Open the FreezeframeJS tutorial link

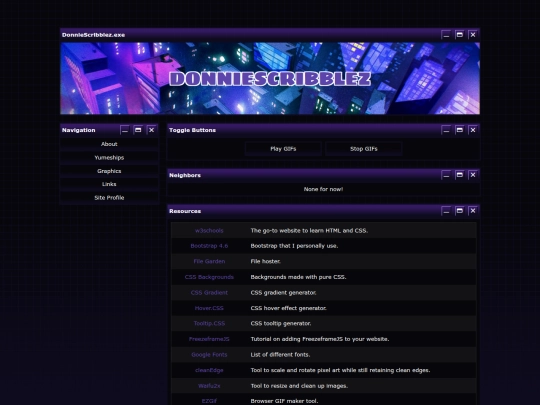tap(209, 339)
